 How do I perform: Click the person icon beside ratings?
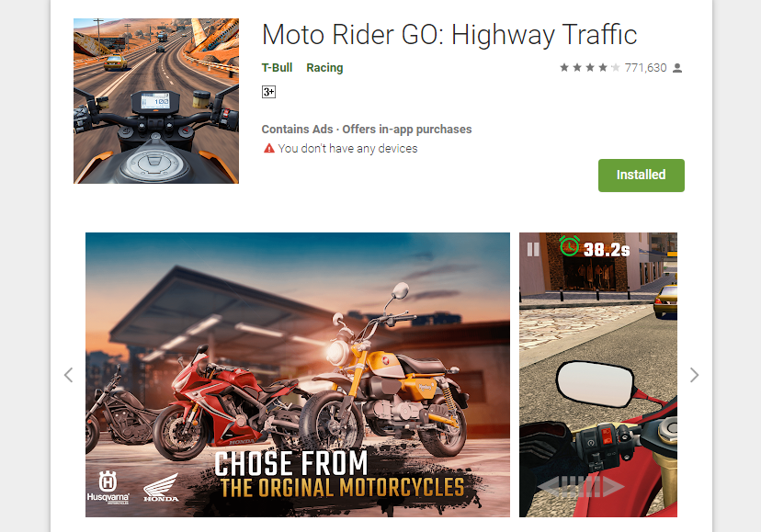coord(677,68)
